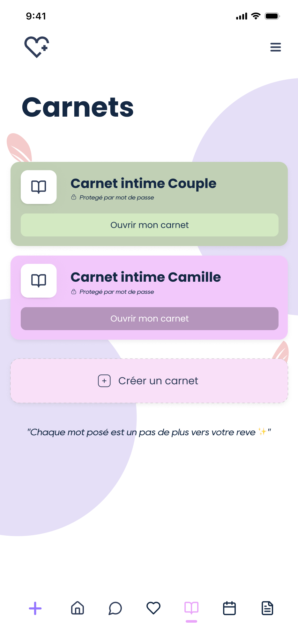Open the chat bubble tab

(115, 608)
